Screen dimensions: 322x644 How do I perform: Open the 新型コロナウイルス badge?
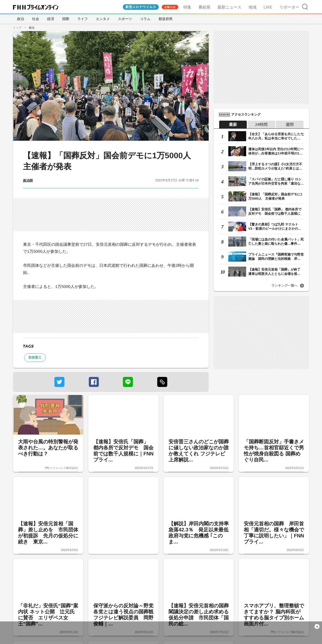(x=141, y=7)
